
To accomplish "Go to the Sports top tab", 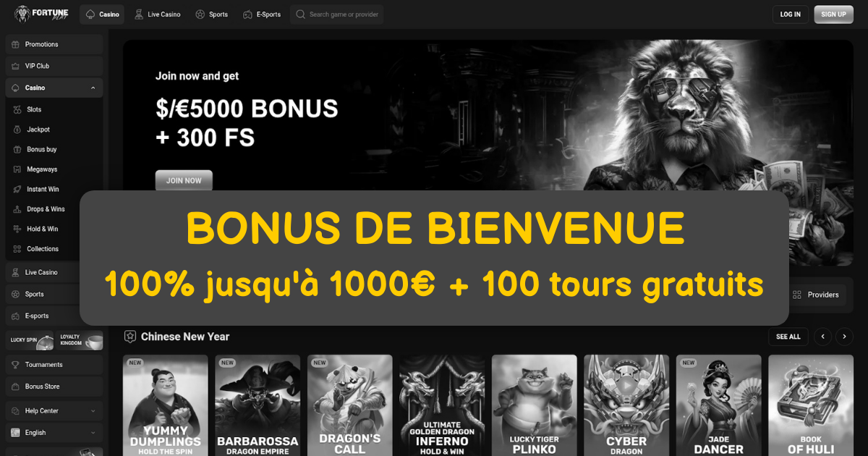I will click(211, 14).
